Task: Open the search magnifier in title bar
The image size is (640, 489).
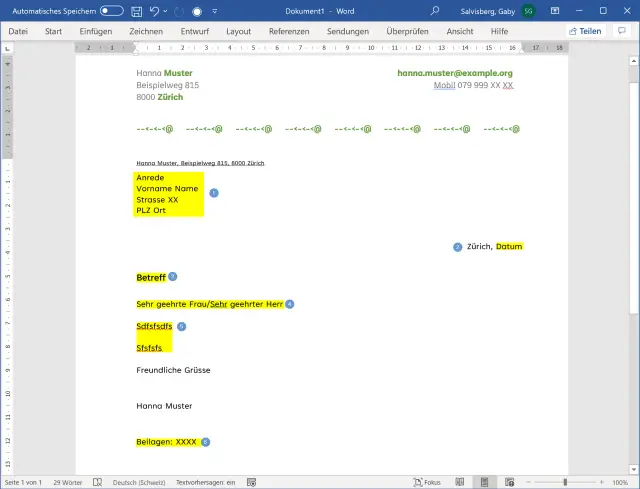Action: tap(435, 11)
